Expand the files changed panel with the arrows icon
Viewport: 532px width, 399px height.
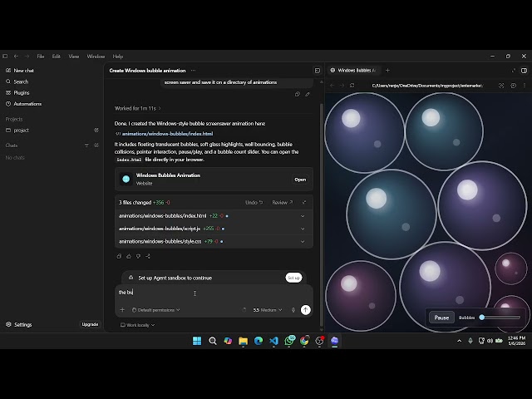[304, 203]
